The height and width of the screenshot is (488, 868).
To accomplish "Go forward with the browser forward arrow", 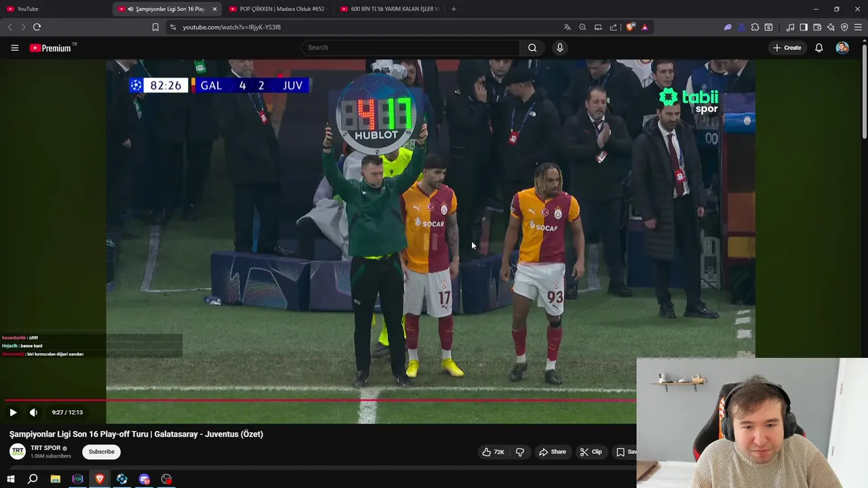I will pyautogui.click(x=23, y=27).
